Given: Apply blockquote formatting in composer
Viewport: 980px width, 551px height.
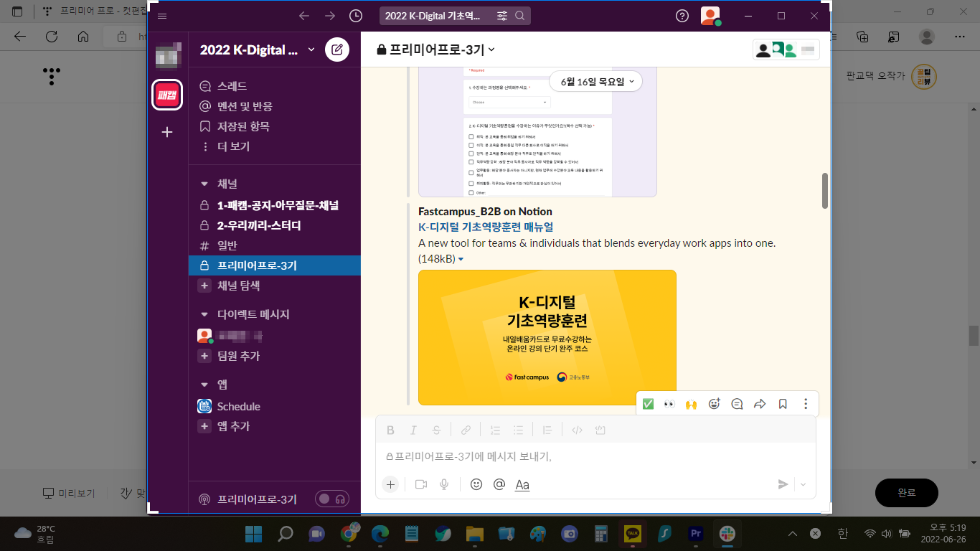Looking at the screenshot, I should click(x=547, y=430).
